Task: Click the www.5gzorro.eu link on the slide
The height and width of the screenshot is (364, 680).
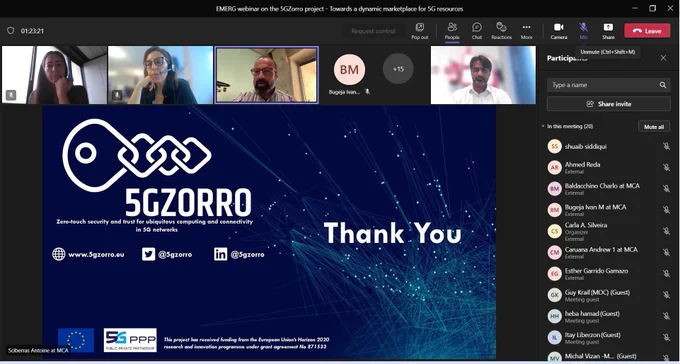Action: (96, 255)
